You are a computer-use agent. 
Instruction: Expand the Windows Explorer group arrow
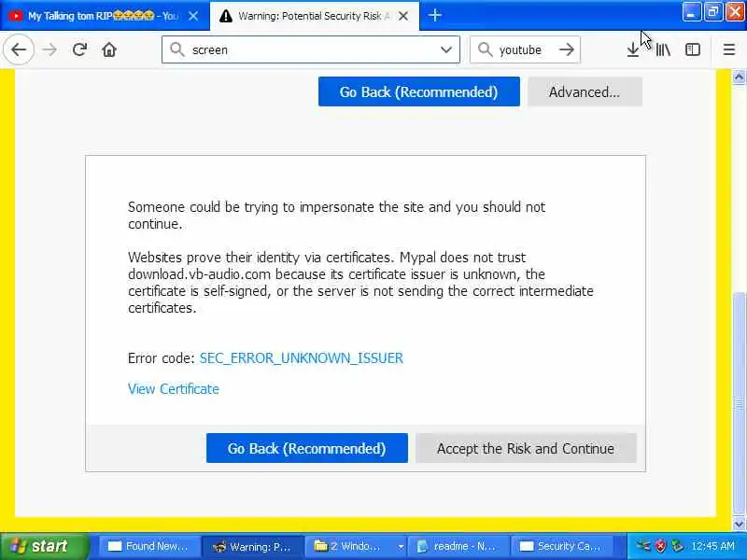(401, 547)
